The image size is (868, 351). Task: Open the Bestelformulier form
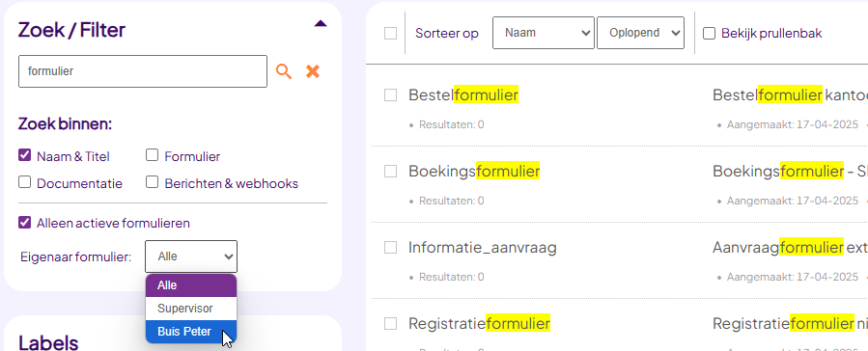pos(463,95)
